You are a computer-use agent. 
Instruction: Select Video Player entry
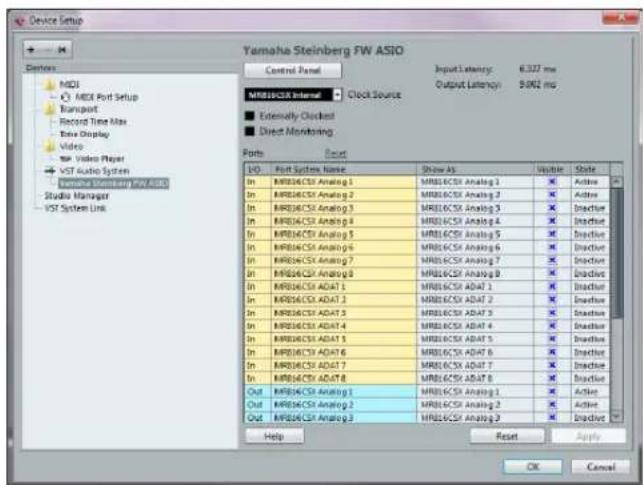pyautogui.click(x=100, y=159)
